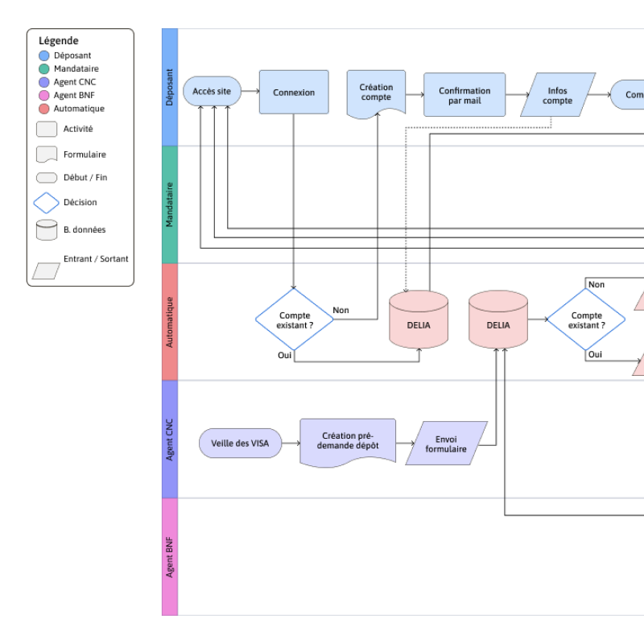
Task: Click 'Compte existant ?' diamond below Connexion
Action: click(294, 320)
